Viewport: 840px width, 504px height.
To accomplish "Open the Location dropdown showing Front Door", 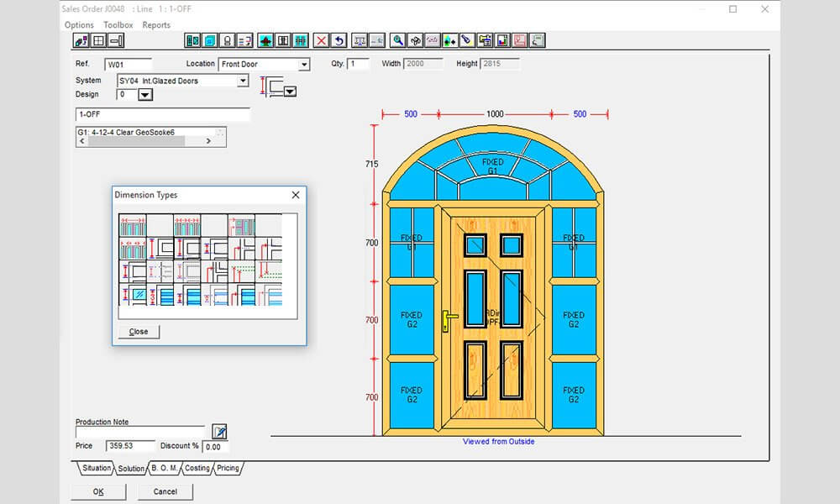I will click(x=305, y=64).
